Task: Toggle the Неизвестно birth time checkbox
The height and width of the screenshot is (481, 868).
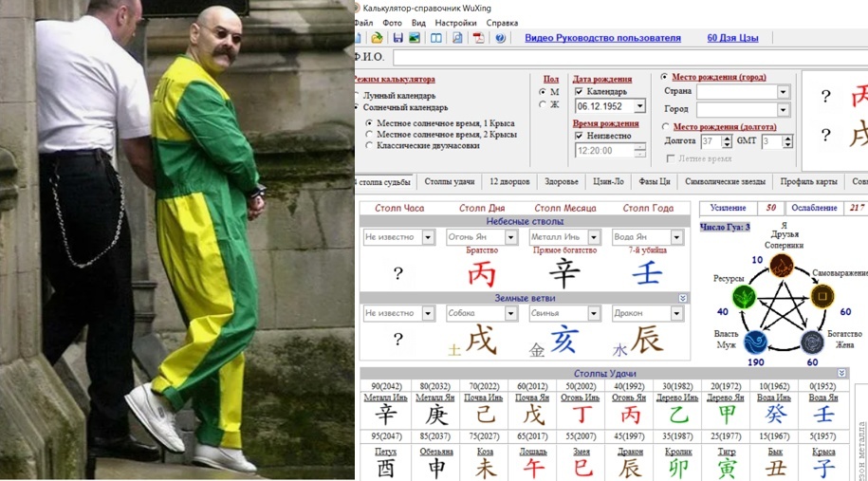Action: (579, 136)
